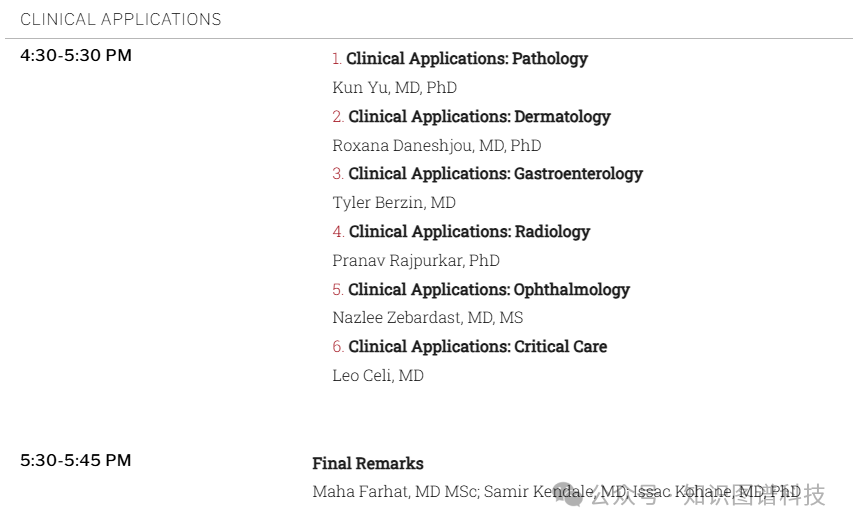Click the red number 1 list marker

(x=337, y=59)
